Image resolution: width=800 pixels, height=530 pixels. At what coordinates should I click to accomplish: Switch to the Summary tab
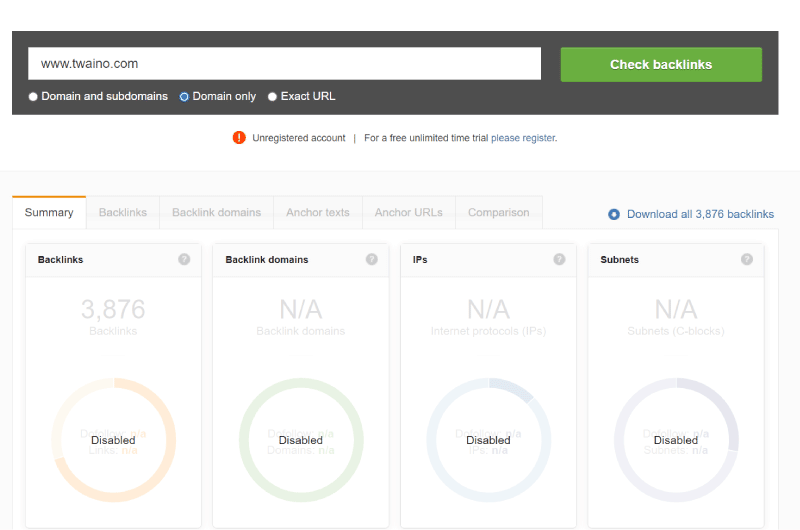[x=49, y=212]
